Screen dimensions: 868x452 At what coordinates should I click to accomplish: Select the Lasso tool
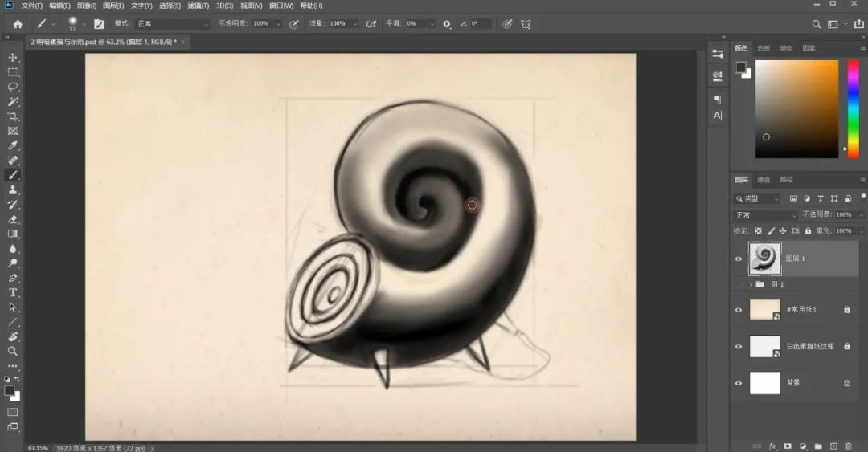tap(13, 87)
